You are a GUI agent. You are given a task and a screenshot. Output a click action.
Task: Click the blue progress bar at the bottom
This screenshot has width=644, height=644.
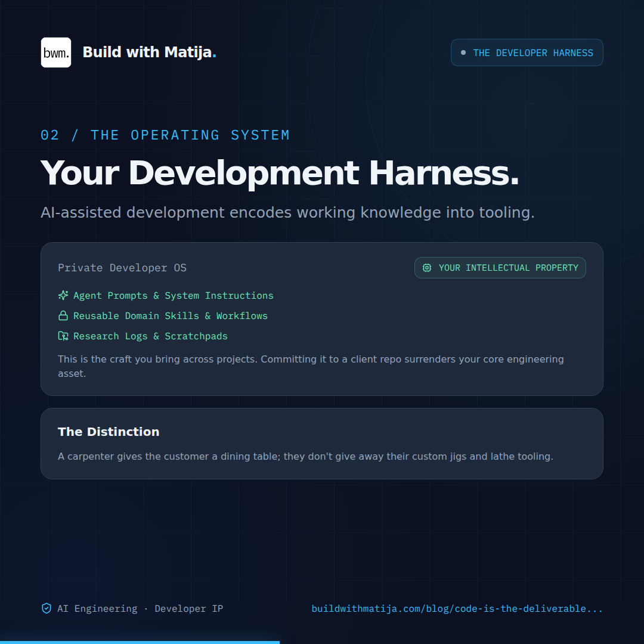click(140, 642)
